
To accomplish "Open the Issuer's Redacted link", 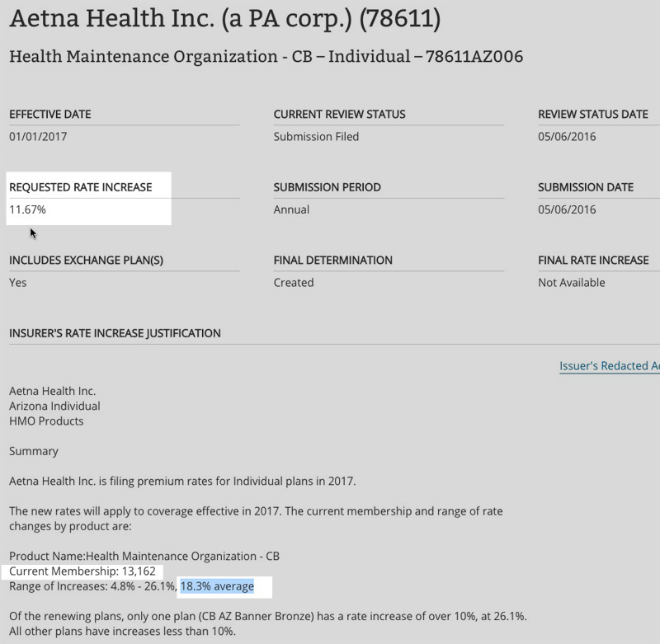I will 609,366.
